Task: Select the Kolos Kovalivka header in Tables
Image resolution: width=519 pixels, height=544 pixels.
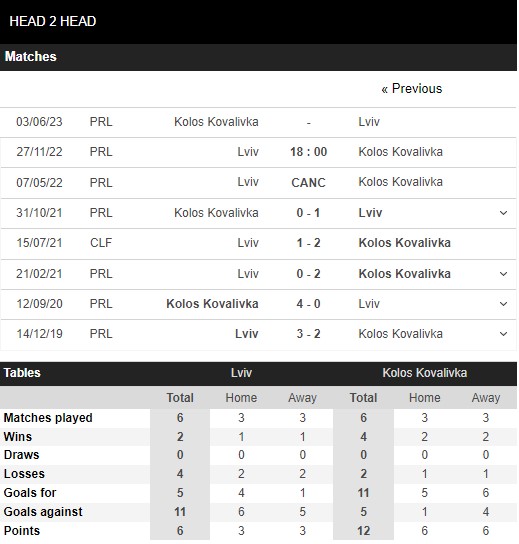Action: point(425,373)
